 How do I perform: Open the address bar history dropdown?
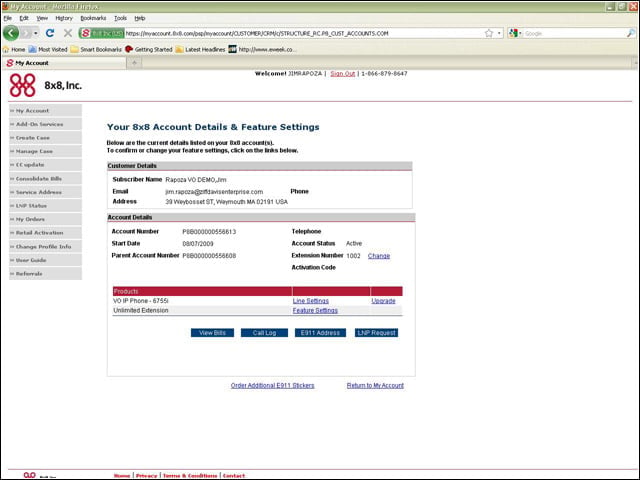tap(499, 33)
